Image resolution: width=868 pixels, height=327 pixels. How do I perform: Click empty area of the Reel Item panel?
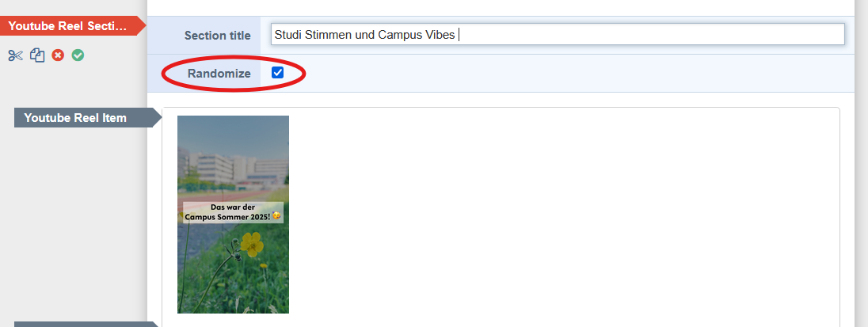[x=554, y=214]
